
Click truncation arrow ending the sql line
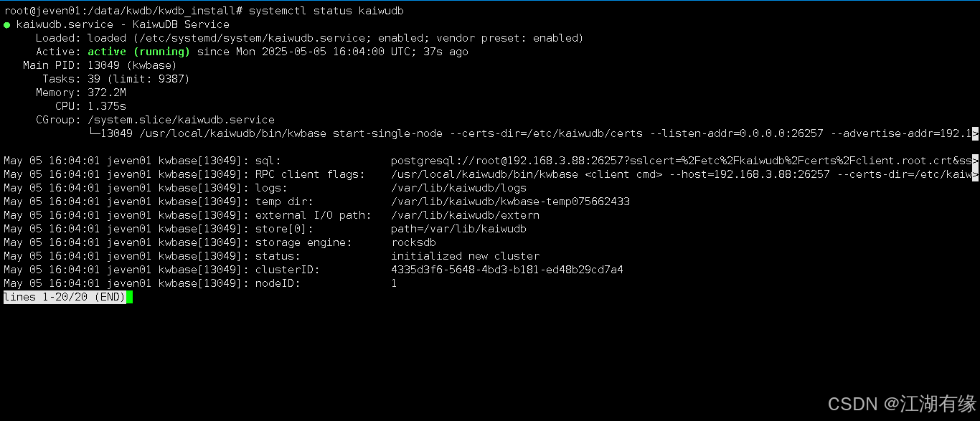pos(975,161)
